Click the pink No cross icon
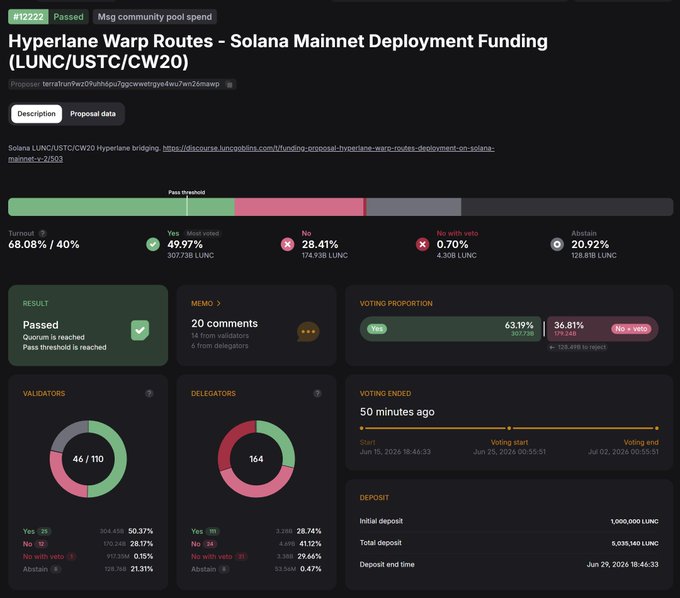680x598 pixels. (287, 244)
